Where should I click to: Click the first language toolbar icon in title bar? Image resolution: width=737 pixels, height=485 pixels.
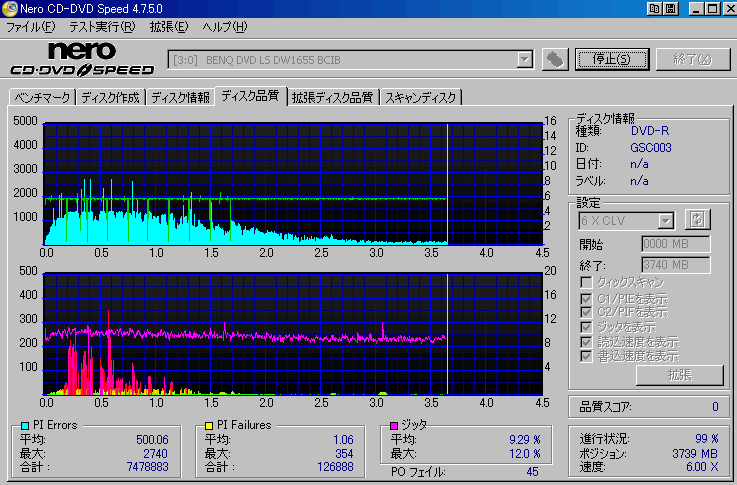point(654,8)
